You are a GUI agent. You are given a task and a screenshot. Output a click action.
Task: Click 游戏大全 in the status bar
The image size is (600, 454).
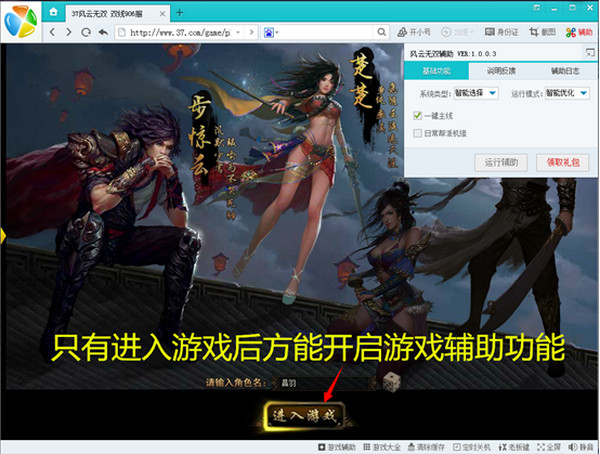pos(382,447)
